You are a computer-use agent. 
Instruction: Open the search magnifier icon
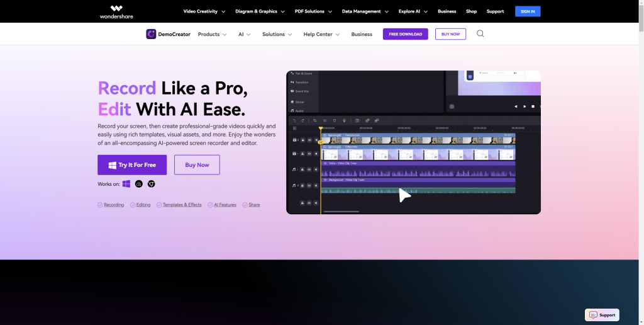(480, 34)
